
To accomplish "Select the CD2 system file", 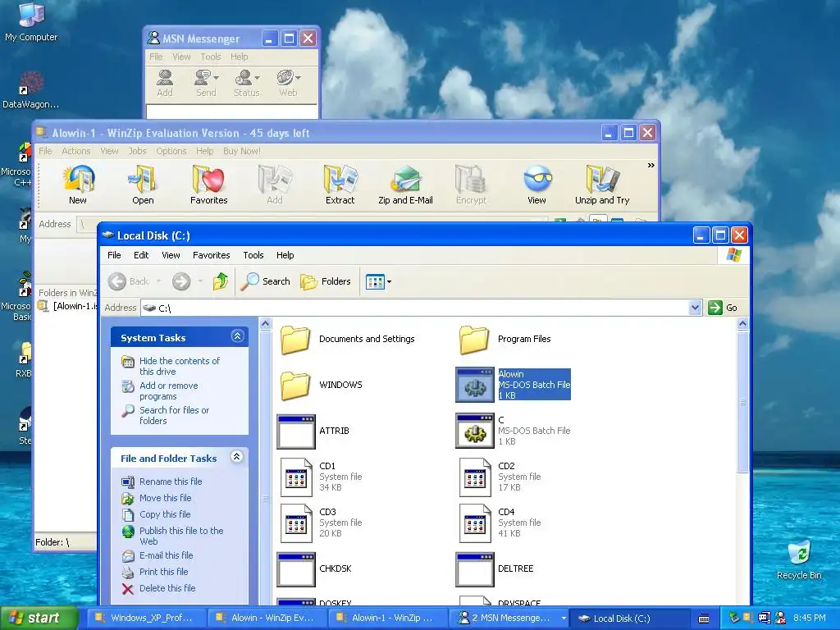I will point(500,477).
